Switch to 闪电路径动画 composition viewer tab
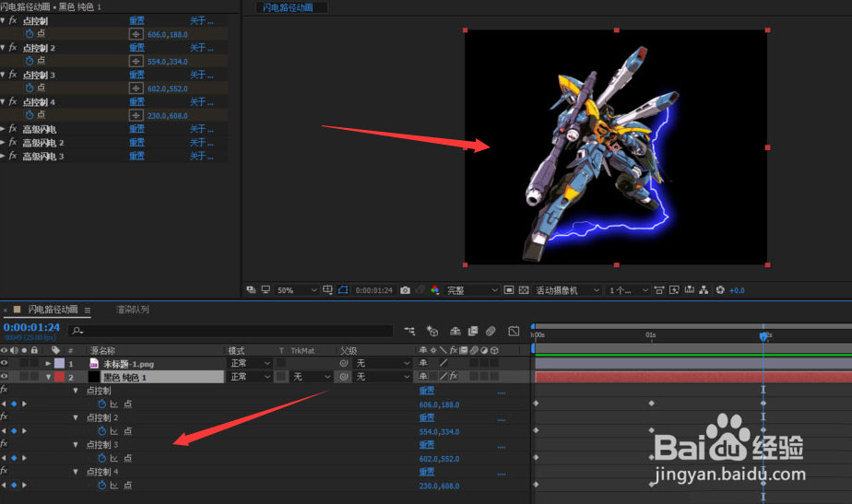This screenshot has width=852, height=504. (x=288, y=7)
